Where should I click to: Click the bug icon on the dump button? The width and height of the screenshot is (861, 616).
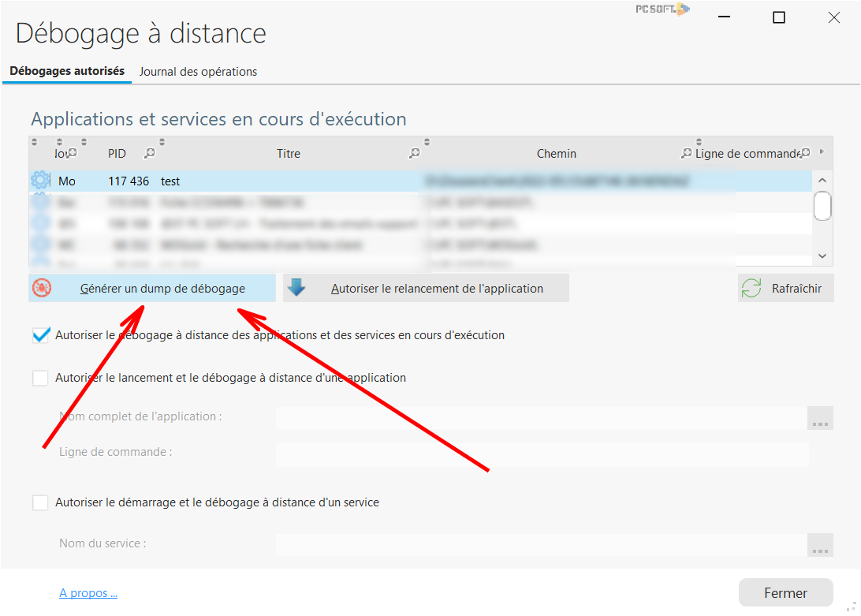pyautogui.click(x=42, y=289)
